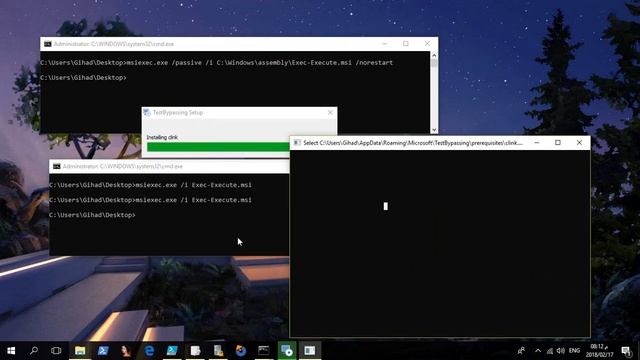Open the volume control tray icon

click(561, 351)
